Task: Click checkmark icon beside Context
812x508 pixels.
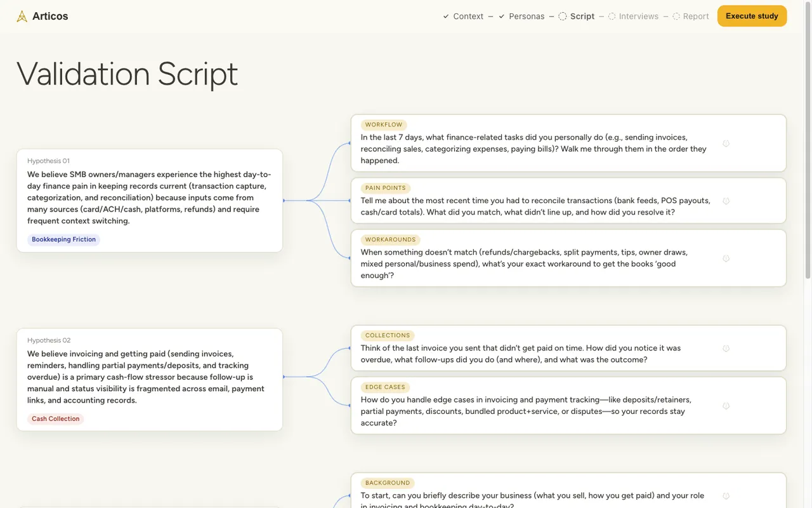Action: pyautogui.click(x=446, y=17)
